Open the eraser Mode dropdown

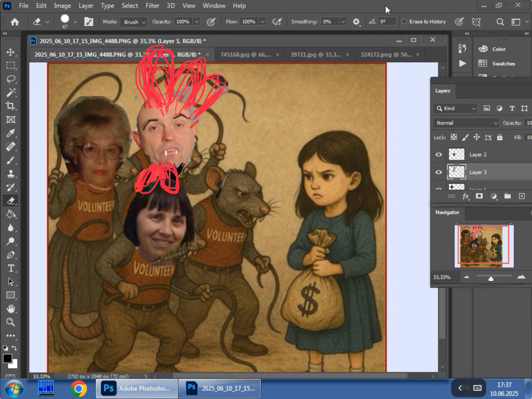click(x=133, y=22)
